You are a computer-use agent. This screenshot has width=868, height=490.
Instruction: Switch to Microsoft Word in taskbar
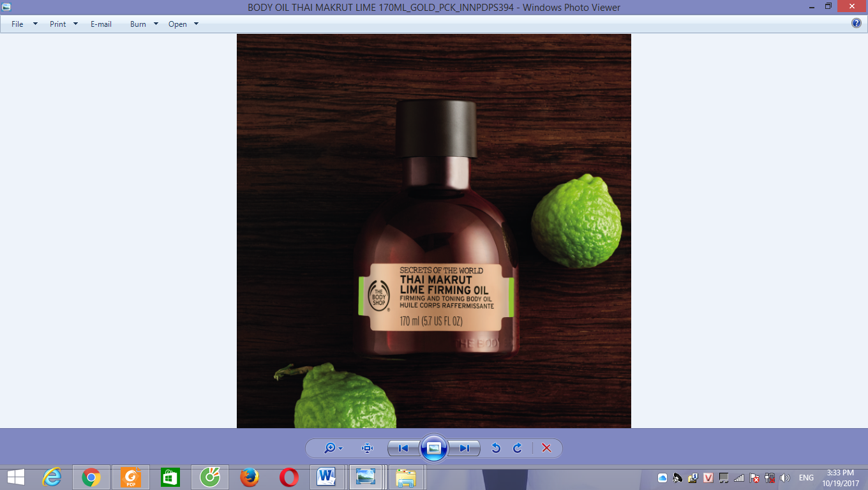(x=327, y=477)
